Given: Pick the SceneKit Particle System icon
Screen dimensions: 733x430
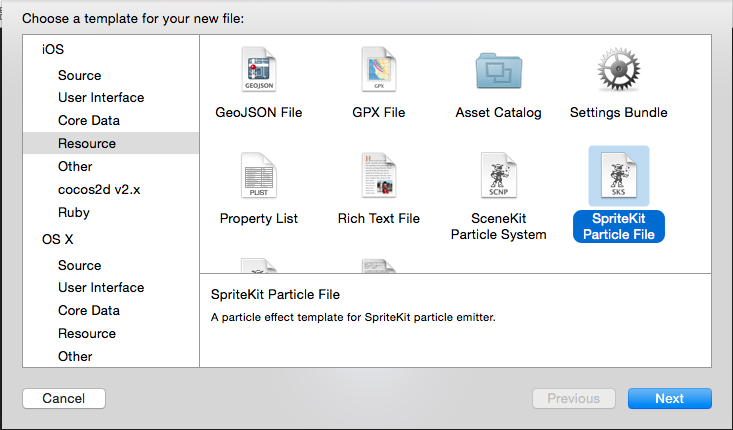Looking at the screenshot, I should (x=498, y=177).
